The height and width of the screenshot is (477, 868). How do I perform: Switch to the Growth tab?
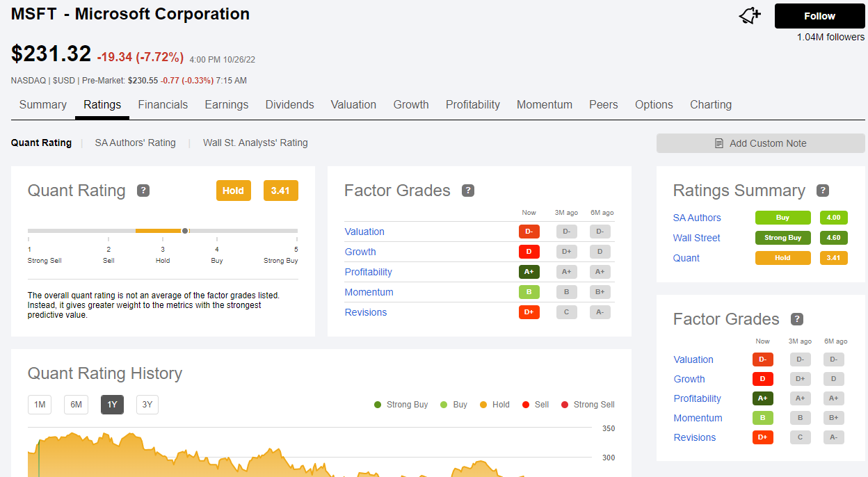[411, 105]
